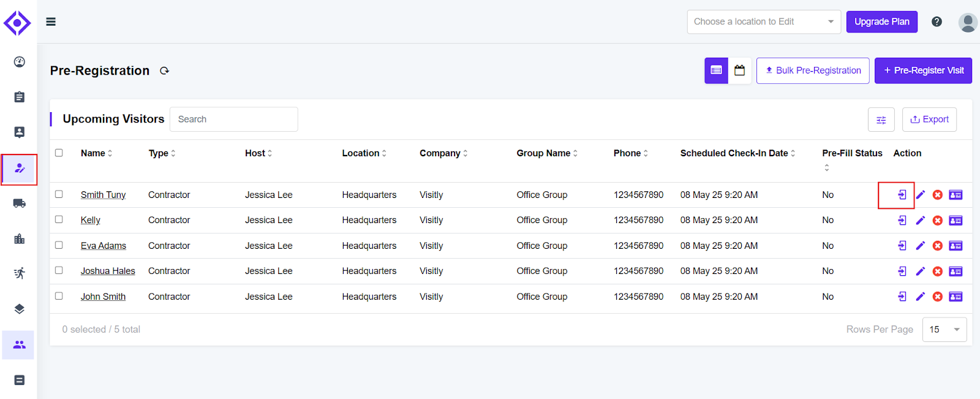Viewport: 980px width, 399px height.
Task: Switch to list view
Action: tap(716, 70)
